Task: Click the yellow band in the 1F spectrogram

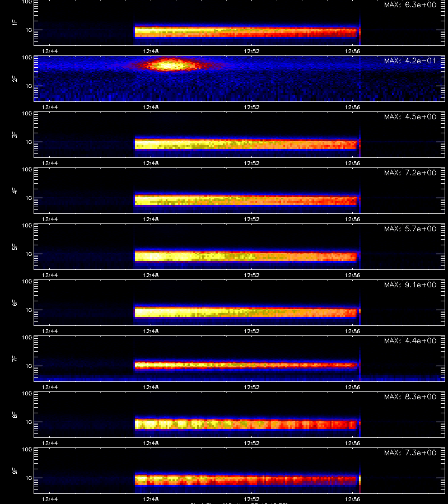Action: (246, 32)
